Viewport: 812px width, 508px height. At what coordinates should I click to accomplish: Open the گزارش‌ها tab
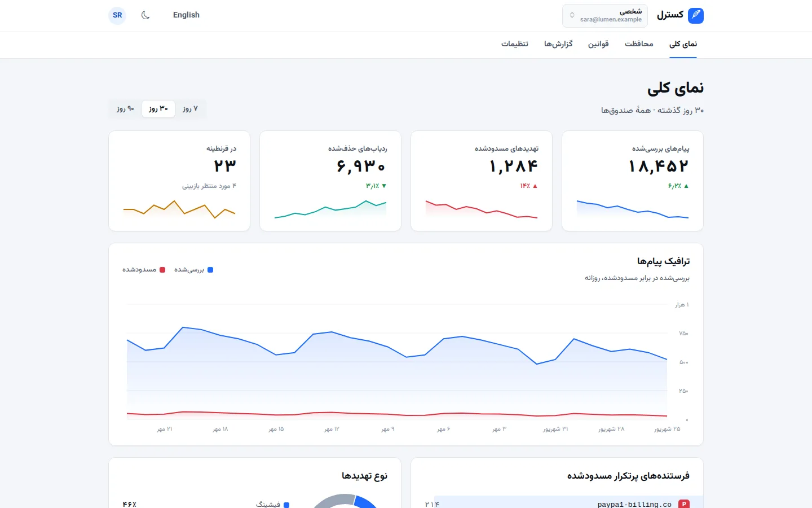558,44
